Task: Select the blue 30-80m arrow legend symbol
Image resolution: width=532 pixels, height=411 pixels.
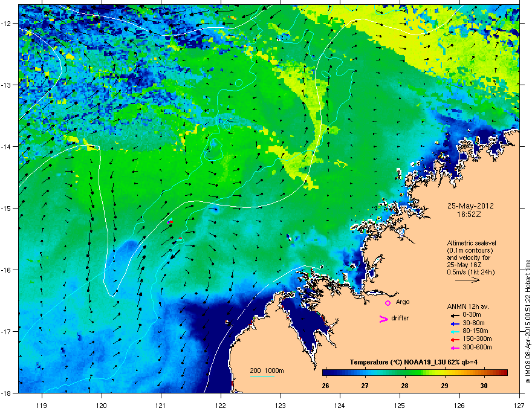Action: 455,323
